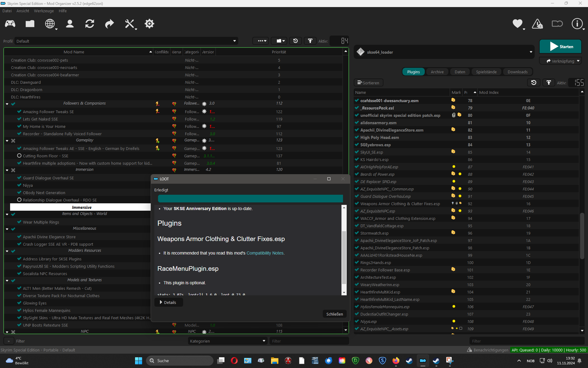Disable the Wear Multiple Rings mod
Image resolution: width=588 pixels, height=368 pixels.
(x=19, y=222)
